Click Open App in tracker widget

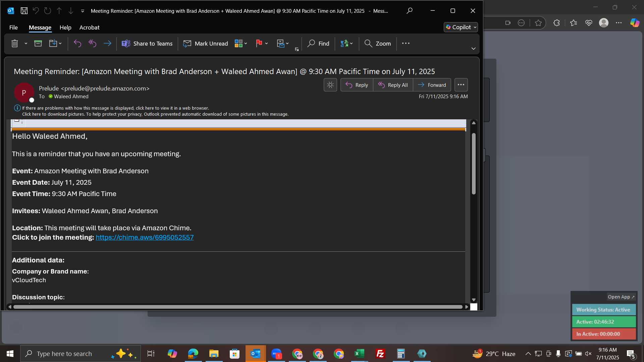pyautogui.click(x=621, y=297)
